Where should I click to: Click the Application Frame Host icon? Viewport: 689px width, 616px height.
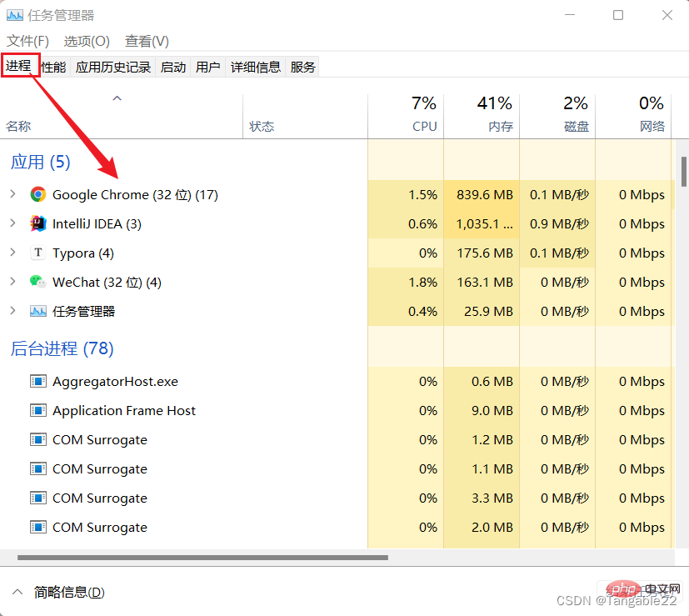[x=38, y=410]
